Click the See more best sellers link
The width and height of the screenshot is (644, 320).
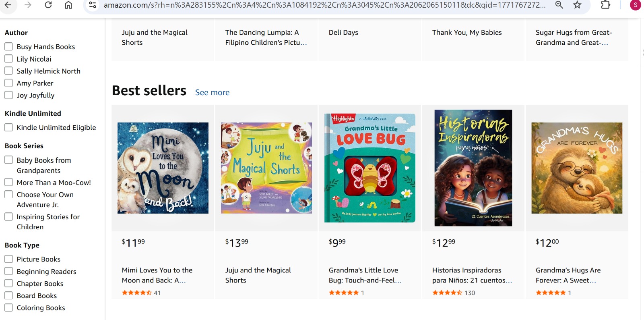tap(212, 92)
